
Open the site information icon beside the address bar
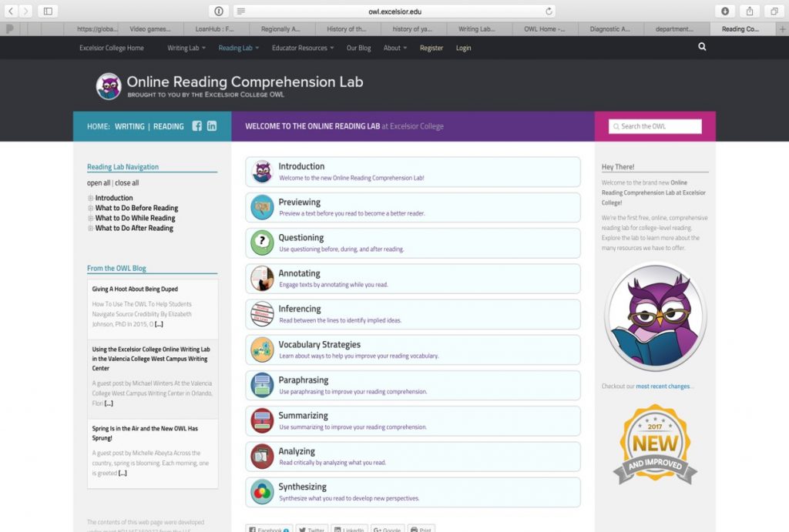click(219, 11)
